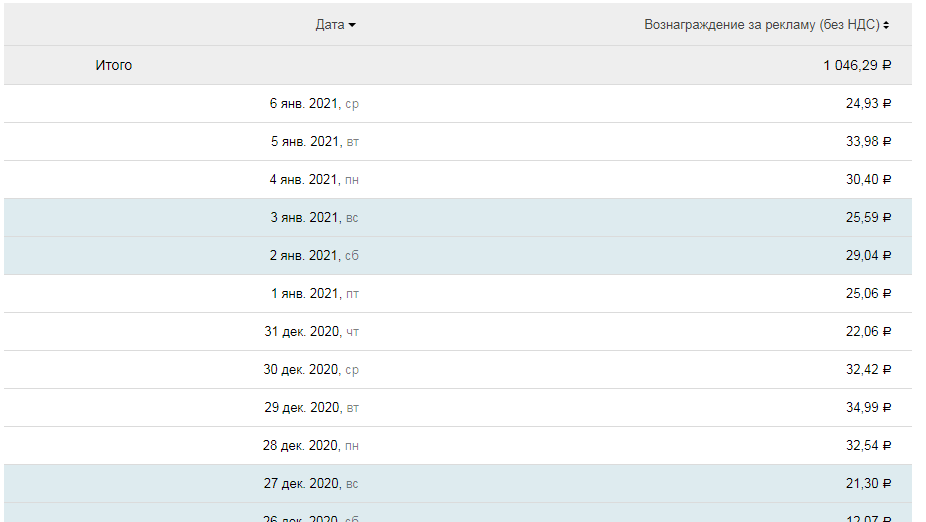Image resolution: width=926 pixels, height=522 pixels.
Task: Select the 6 янв. 2021 date cell
Action: click(x=314, y=103)
